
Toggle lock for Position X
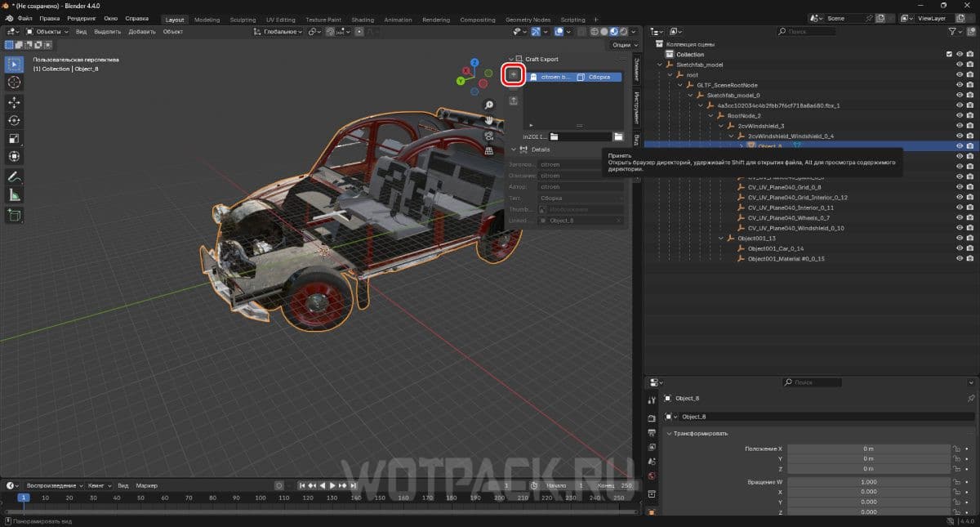pyautogui.click(x=955, y=449)
